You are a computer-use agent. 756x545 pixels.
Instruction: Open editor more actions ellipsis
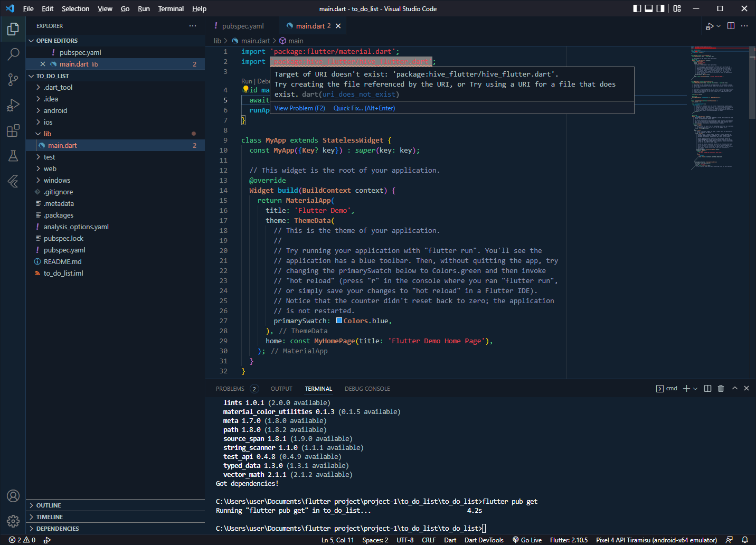pyautogui.click(x=744, y=26)
